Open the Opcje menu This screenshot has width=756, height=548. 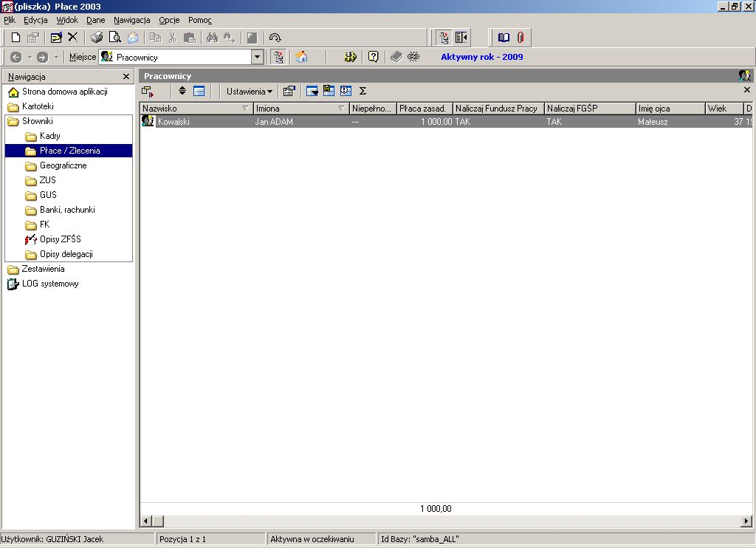pyautogui.click(x=169, y=20)
